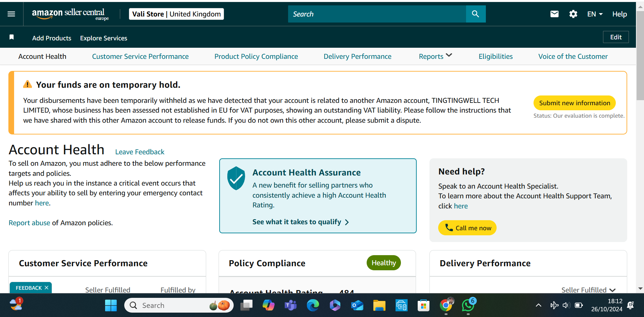644x317 pixels.
Task: Click the battery tray icon
Action: point(579,305)
